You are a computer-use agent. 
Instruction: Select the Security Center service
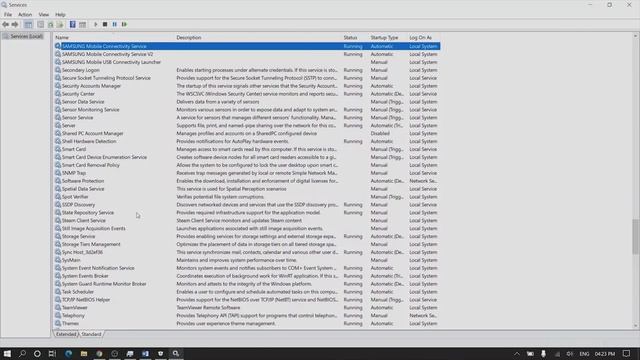point(247,94)
